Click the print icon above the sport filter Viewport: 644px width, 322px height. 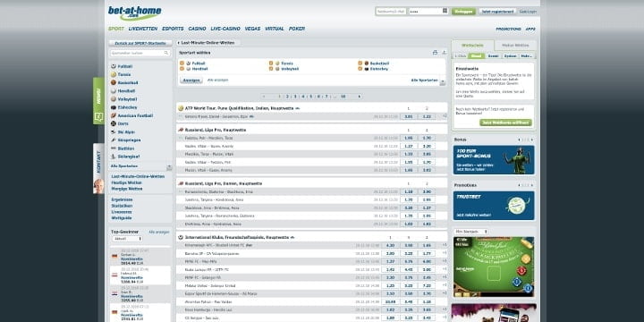(435, 53)
